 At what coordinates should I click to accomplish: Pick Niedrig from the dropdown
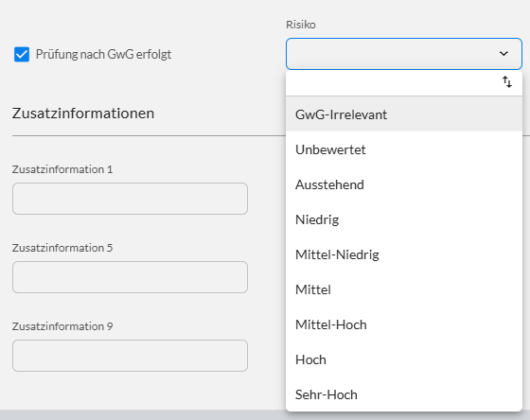coord(404,219)
